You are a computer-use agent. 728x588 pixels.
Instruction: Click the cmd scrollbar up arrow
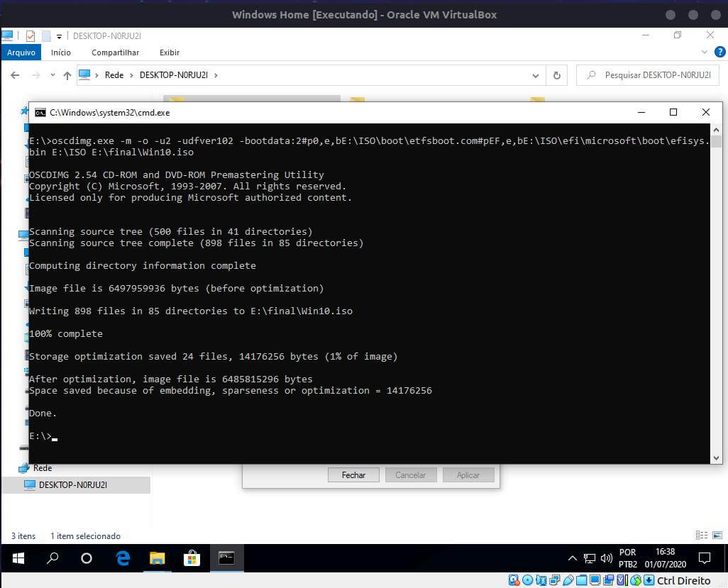pyautogui.click(x=716, y=131)
